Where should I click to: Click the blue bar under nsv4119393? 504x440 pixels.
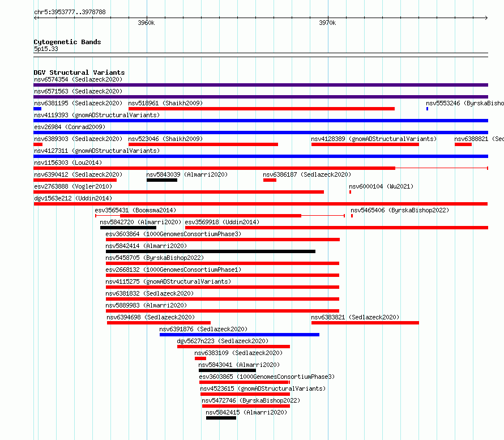click(260, 121)
